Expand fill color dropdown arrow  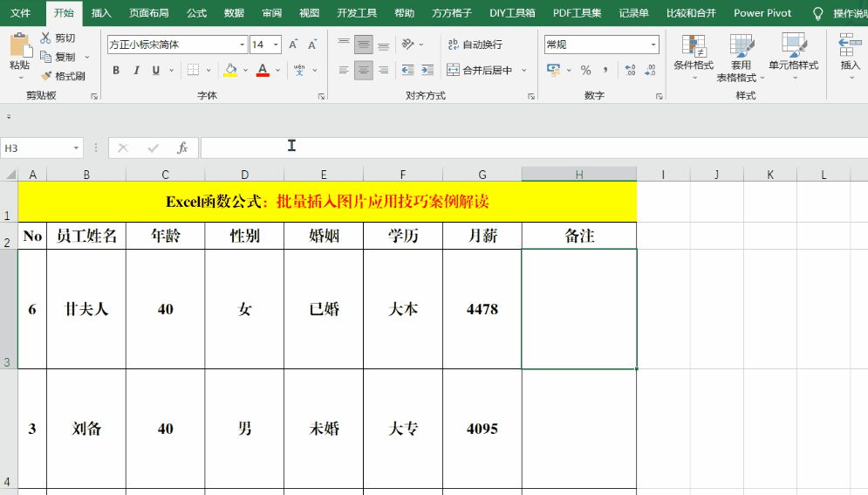point(245,71)
